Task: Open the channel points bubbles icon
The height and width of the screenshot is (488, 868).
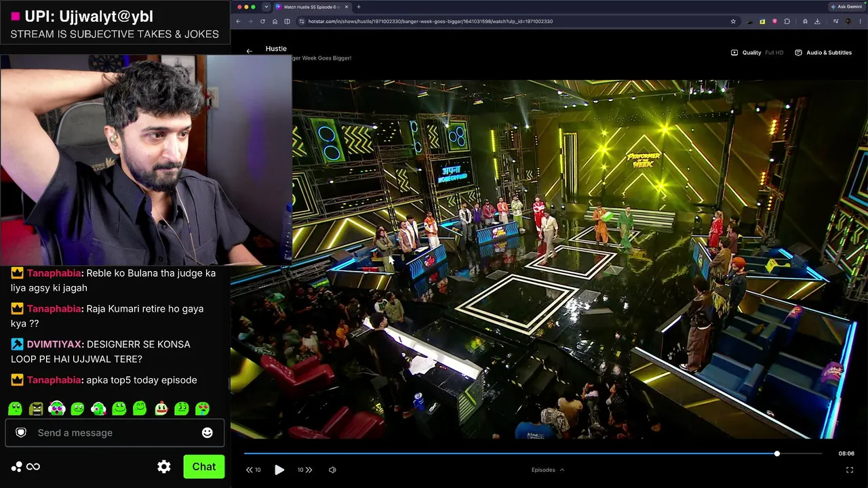Action: (16, 466)
